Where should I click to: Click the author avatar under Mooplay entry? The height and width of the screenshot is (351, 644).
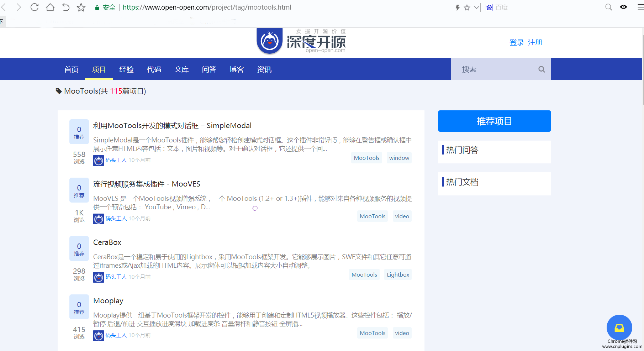[x=99, y=336]
